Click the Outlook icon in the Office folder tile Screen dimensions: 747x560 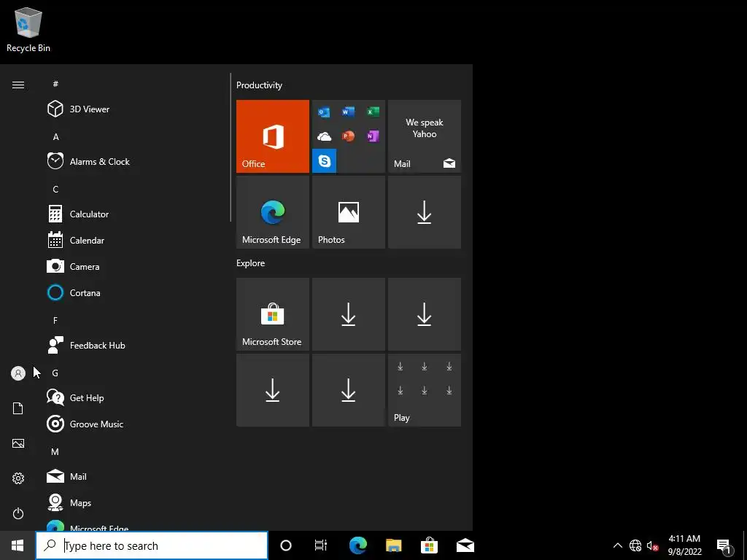(324, 112)
